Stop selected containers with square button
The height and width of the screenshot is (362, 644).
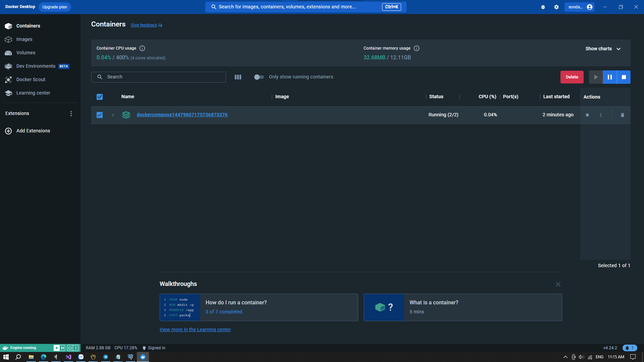pos(624,77)
